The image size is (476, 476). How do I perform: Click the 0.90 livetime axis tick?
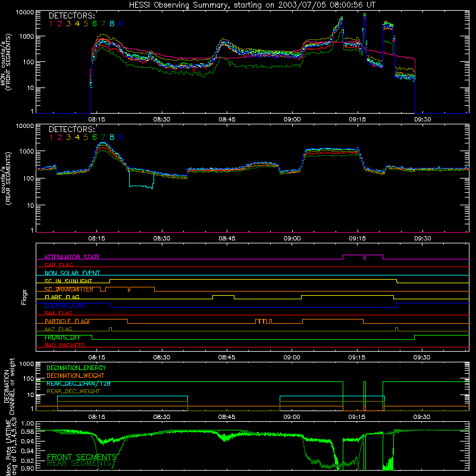(27, 468)
